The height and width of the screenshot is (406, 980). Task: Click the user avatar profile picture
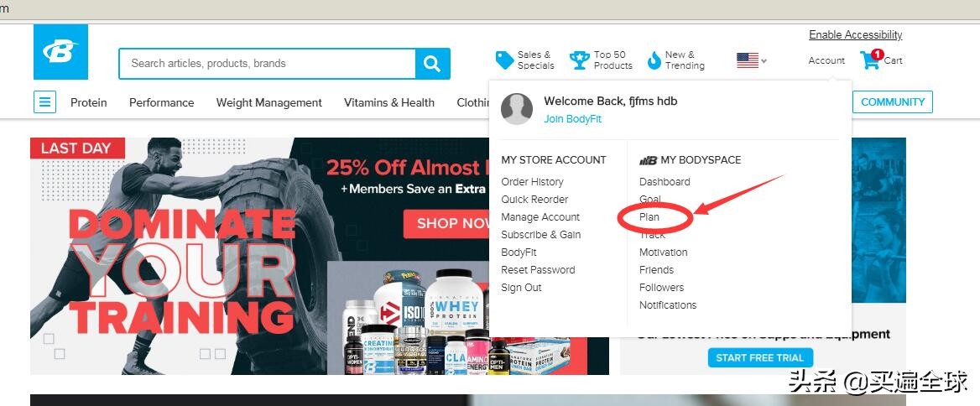[x=517, y=109]
